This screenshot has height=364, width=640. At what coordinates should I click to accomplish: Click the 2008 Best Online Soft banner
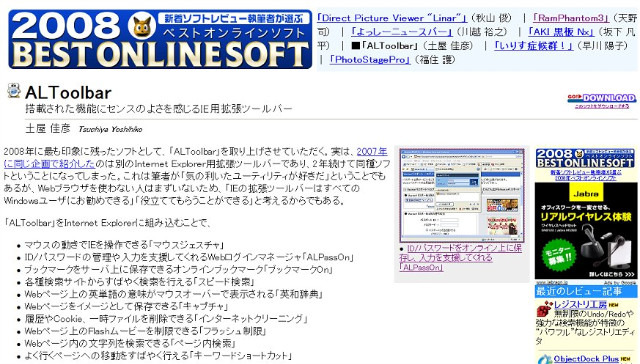coord(160,39)
